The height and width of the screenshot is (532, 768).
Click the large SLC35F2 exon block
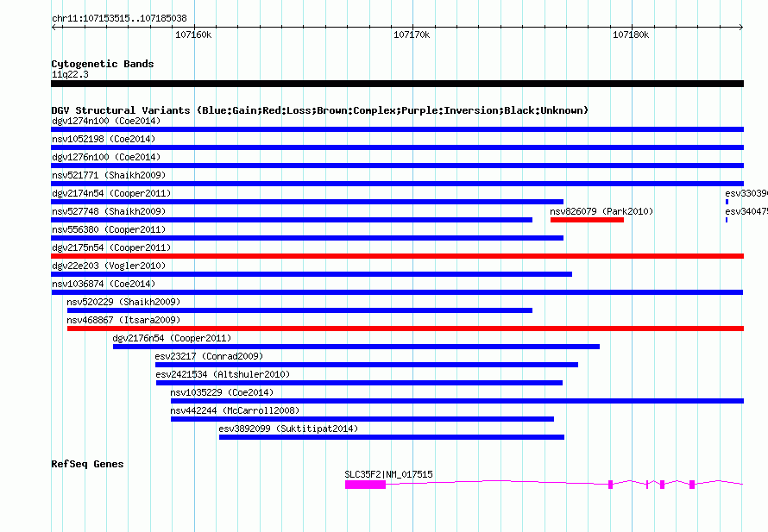(x=365, y=485)
